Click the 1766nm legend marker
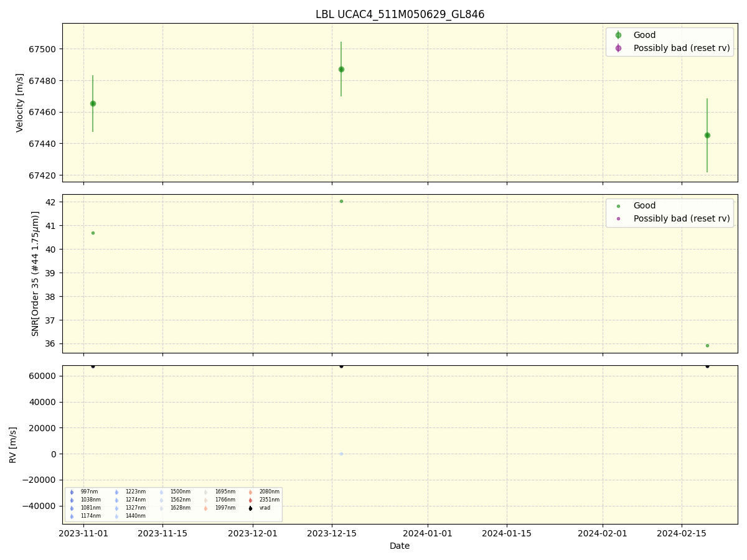The height and width of the screenshot is (560, 747). 206,500
